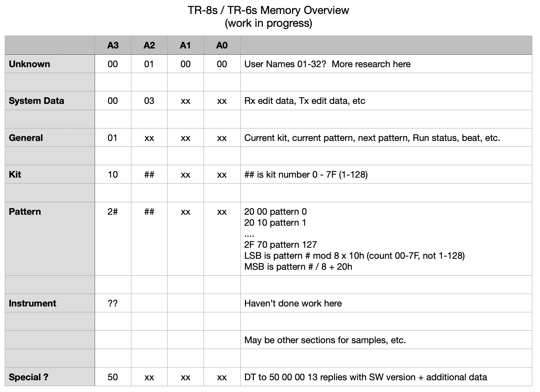
Task: Select the ?? cell in Instrument row
Action: click(x=113, y=303)
